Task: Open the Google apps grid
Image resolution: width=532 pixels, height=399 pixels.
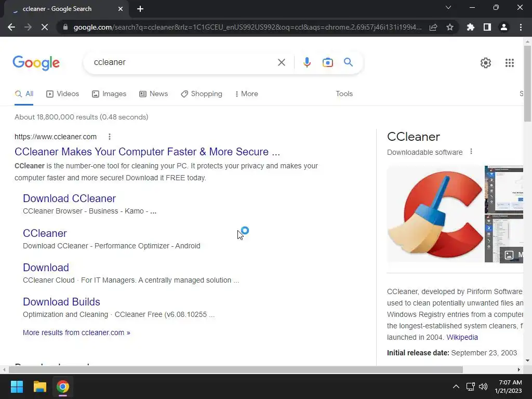Action: click(510, 63)
